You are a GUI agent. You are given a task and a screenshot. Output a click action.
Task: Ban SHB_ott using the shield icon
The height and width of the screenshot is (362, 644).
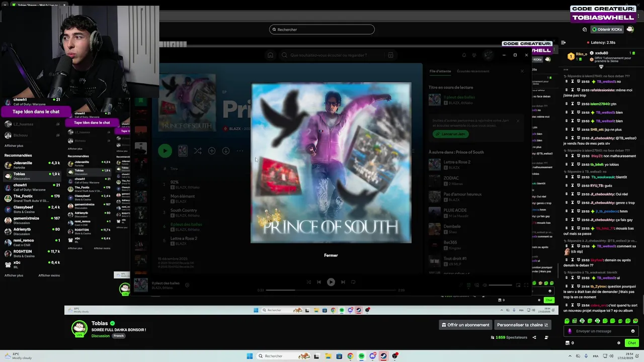(578, 129)
